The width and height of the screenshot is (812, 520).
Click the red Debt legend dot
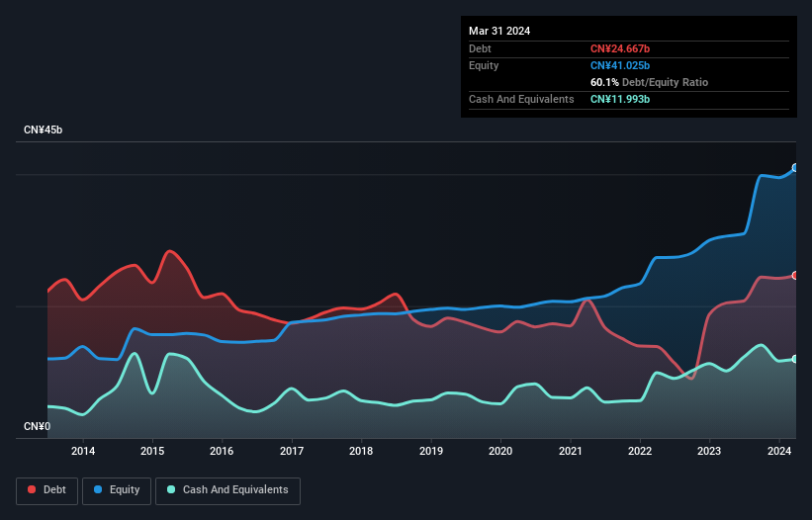[x=32, y=489]
